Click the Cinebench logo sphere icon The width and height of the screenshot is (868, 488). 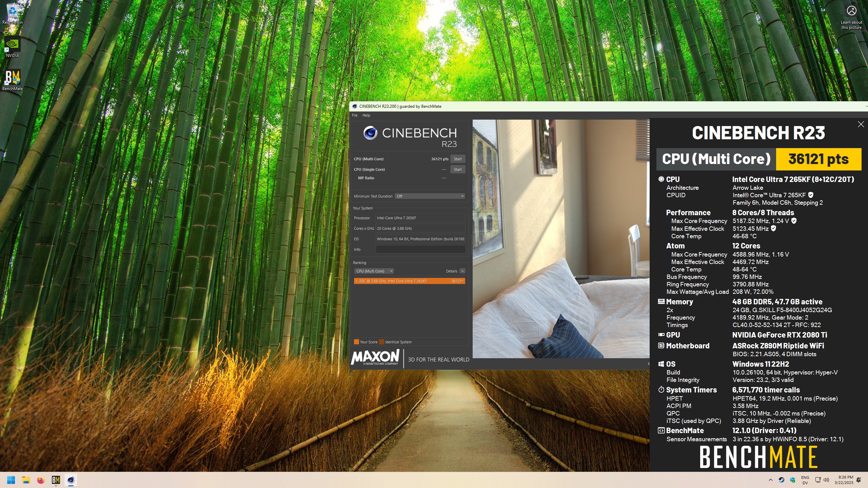pyautogui.click(x=370, y=133)
